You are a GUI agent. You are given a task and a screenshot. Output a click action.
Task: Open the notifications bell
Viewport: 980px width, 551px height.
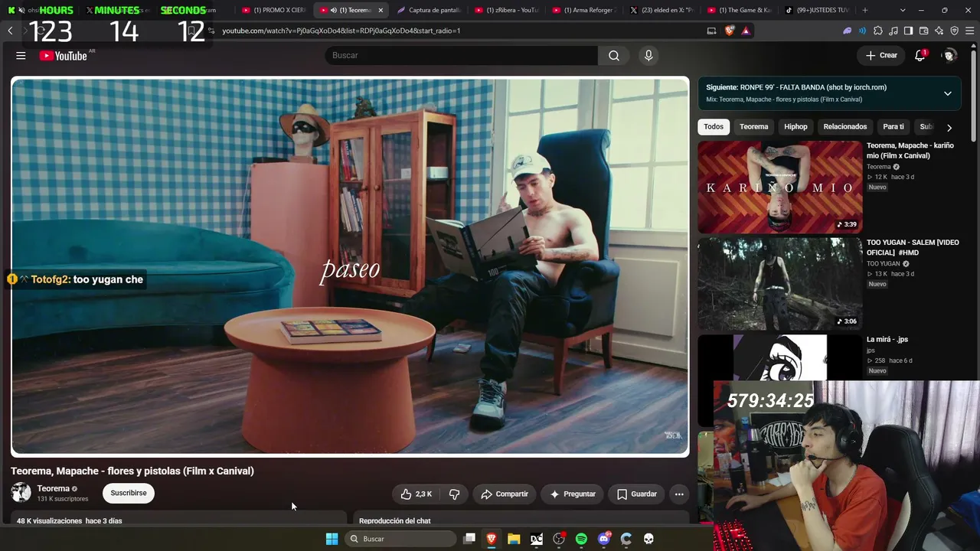click(920, 55)
